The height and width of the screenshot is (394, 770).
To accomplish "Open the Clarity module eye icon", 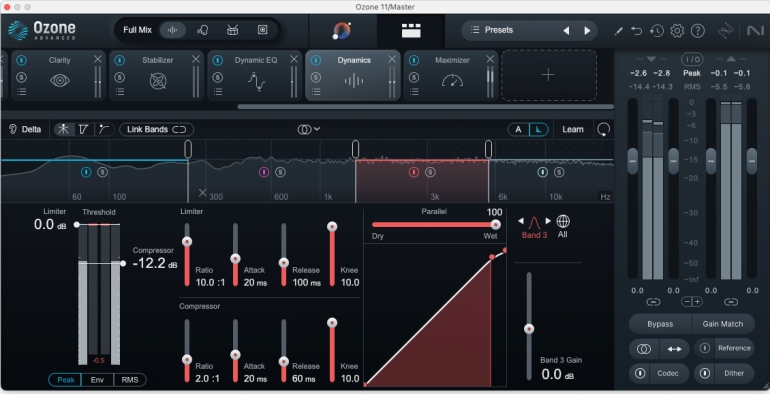I will 59,80.
